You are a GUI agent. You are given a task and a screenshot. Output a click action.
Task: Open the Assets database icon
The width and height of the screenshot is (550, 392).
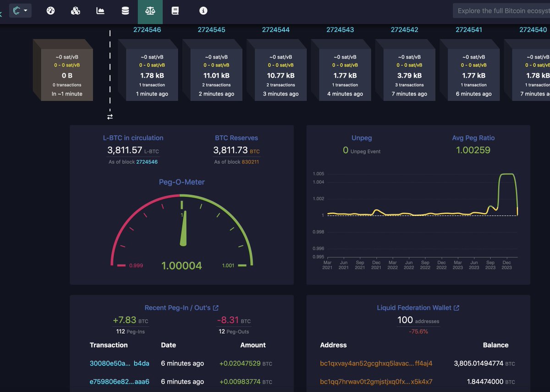[x=125, y=11]
